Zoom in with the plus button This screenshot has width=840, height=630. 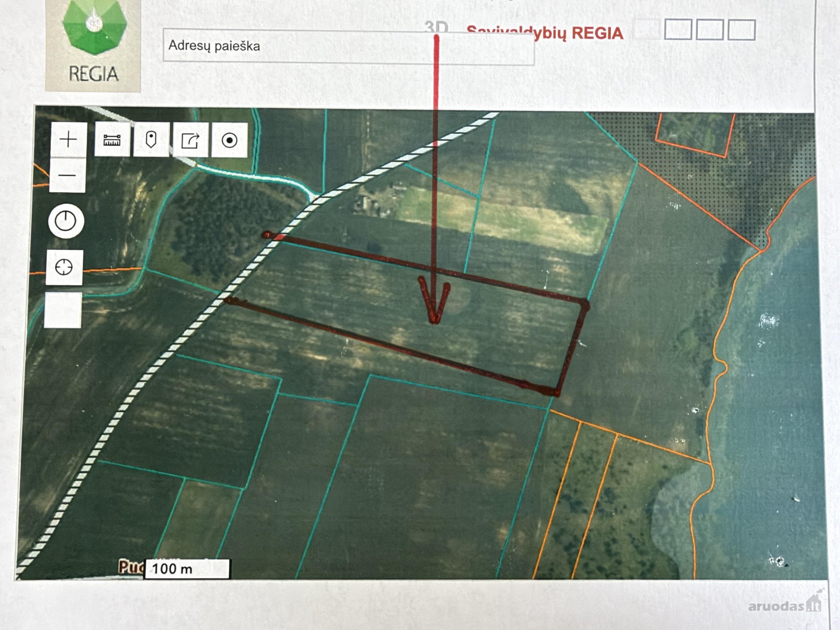click(x=69, y=140)
